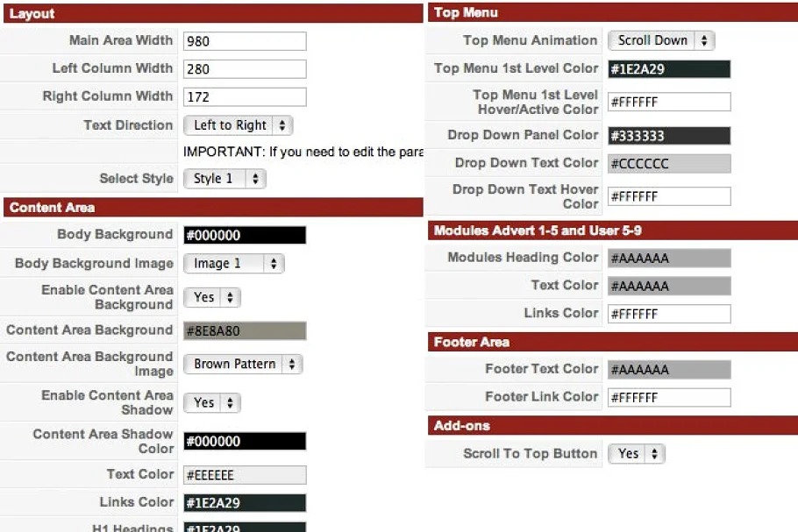Screen dimensions: 798x532
Task: Edit the Drop Down Panel Color #333333
Action: (668, 136)
